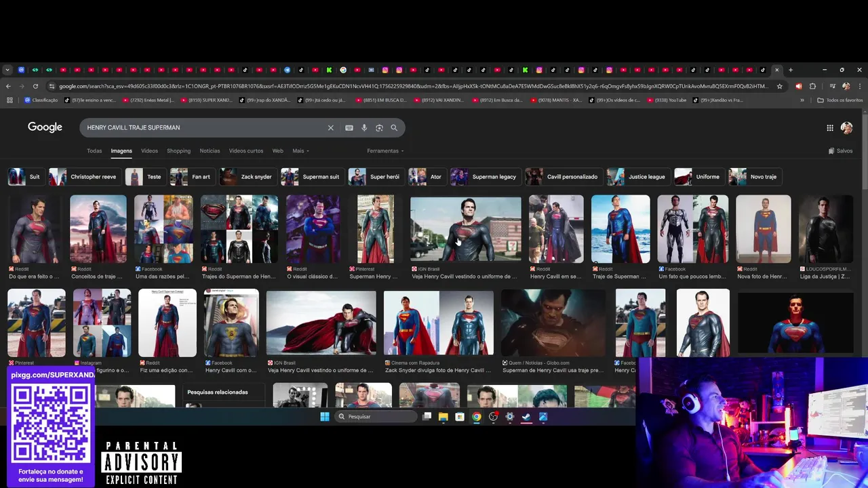
Task: Click the Pesquisas relacionadas heading
Action: click(x=218, y=392)
